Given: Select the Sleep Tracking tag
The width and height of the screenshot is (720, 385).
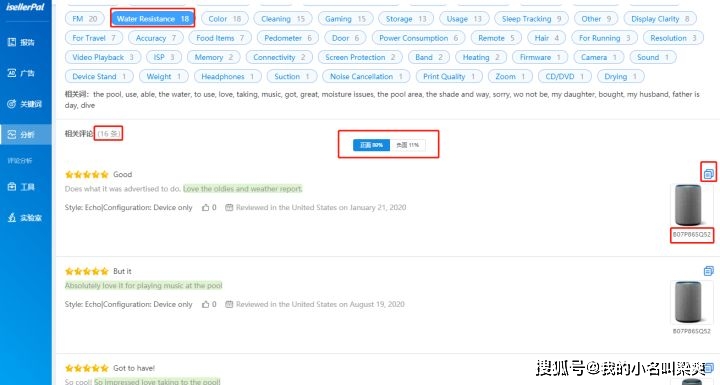Looking at the screenshot, I should coord(531,19).
